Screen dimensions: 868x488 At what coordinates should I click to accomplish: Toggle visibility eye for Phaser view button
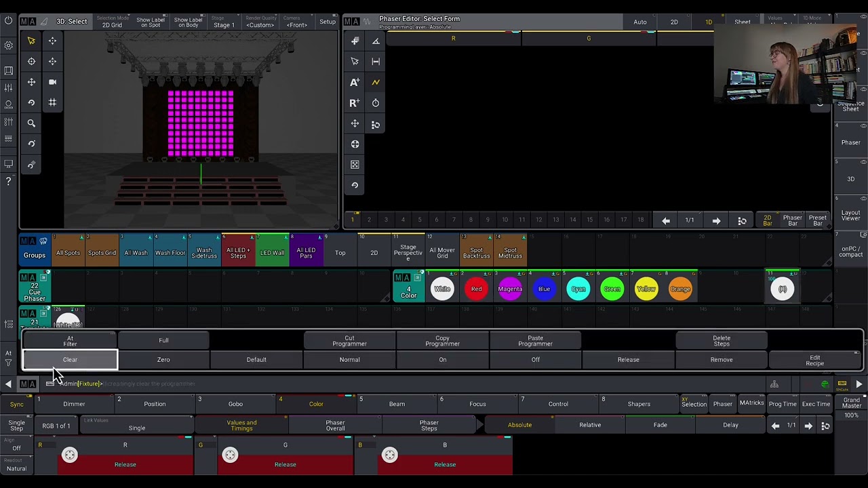click(x=863, y=126)
